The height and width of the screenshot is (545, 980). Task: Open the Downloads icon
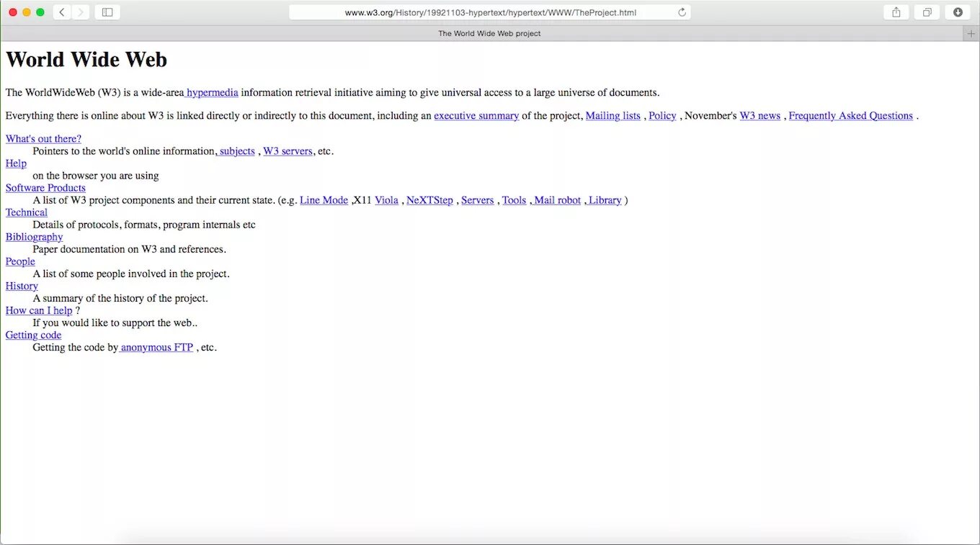[958, 12]
